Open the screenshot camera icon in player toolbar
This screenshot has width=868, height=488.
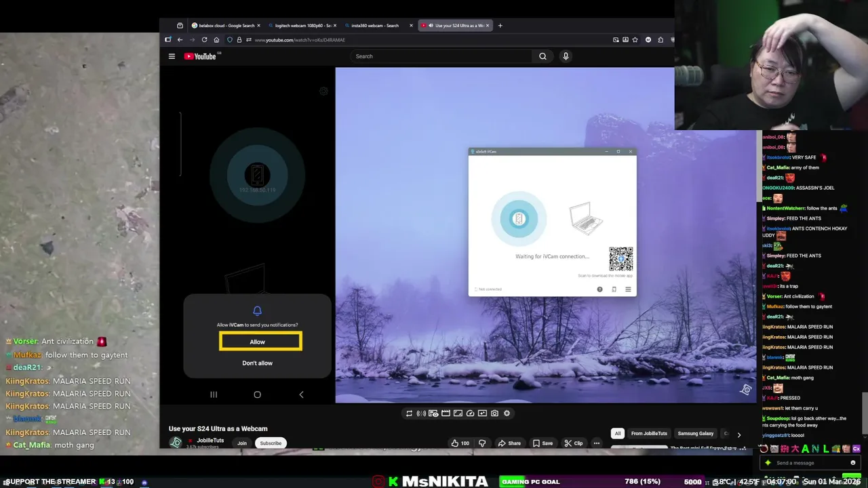click(x=494, y=413)
